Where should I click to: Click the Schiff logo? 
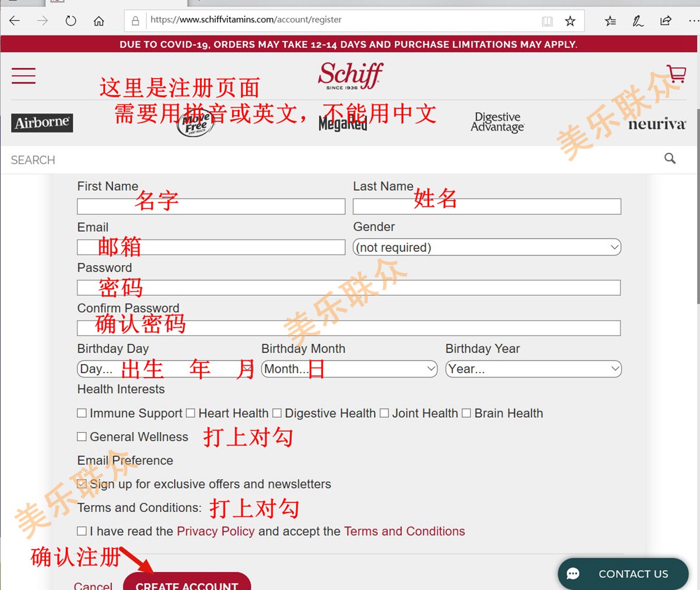click(350, 76)
